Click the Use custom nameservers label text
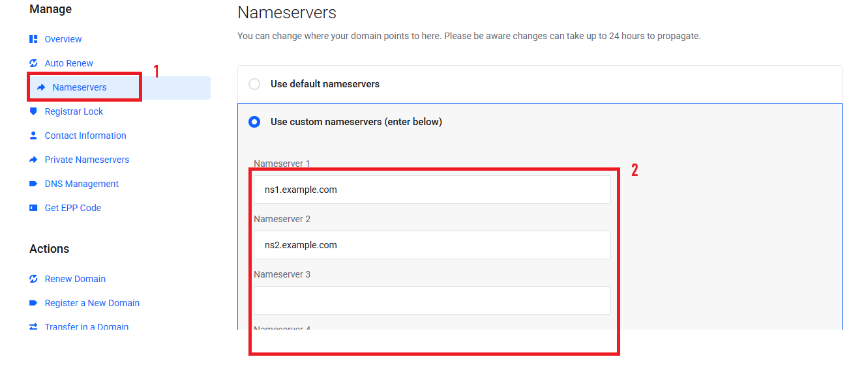The width and height of the screenshot is (868, 372). pyautogui.click(x=356, y=122)
